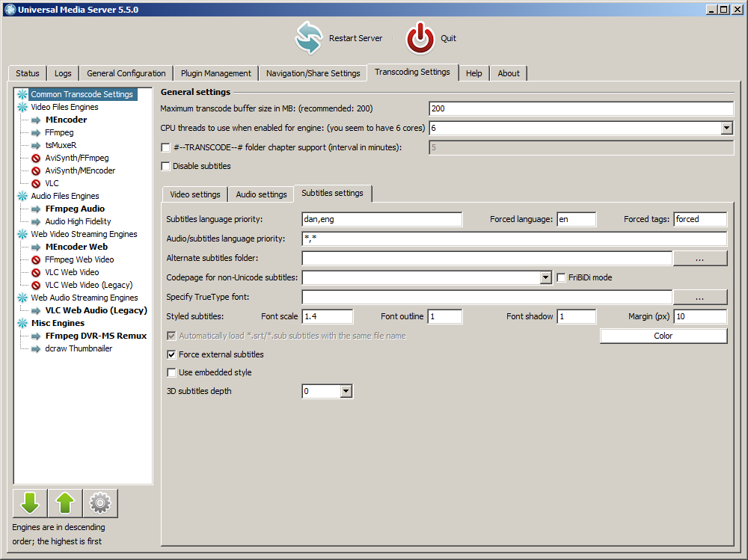The height and width of the screenshot is (560, 748).
Task: Open the Plugin Management tab
Action: click(x=215, y=73)
